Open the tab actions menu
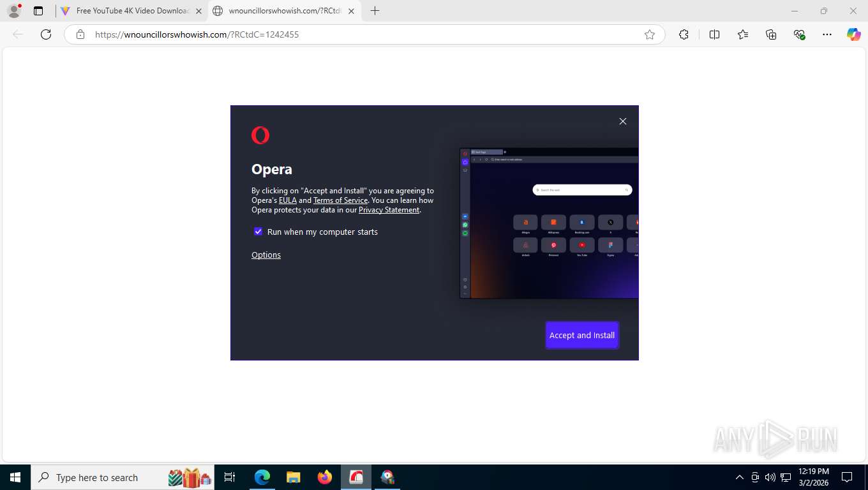 (x=38, y=11)
